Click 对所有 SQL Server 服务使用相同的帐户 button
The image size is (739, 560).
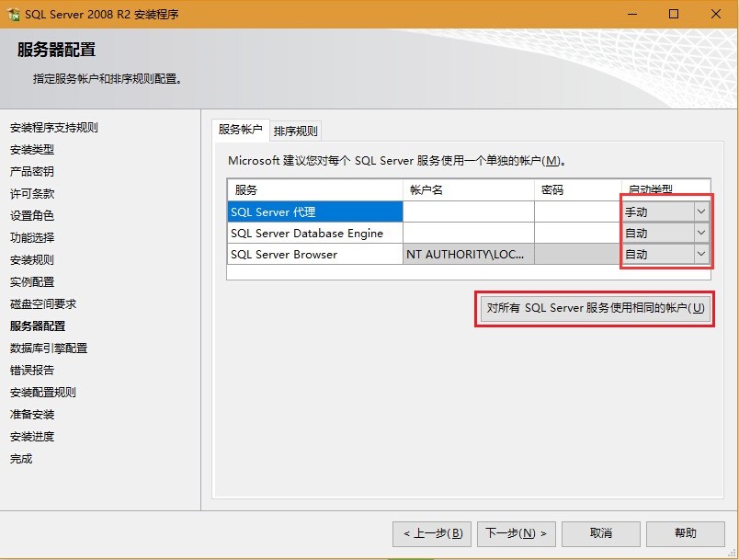pyautogui.click(x=593, y=310)
